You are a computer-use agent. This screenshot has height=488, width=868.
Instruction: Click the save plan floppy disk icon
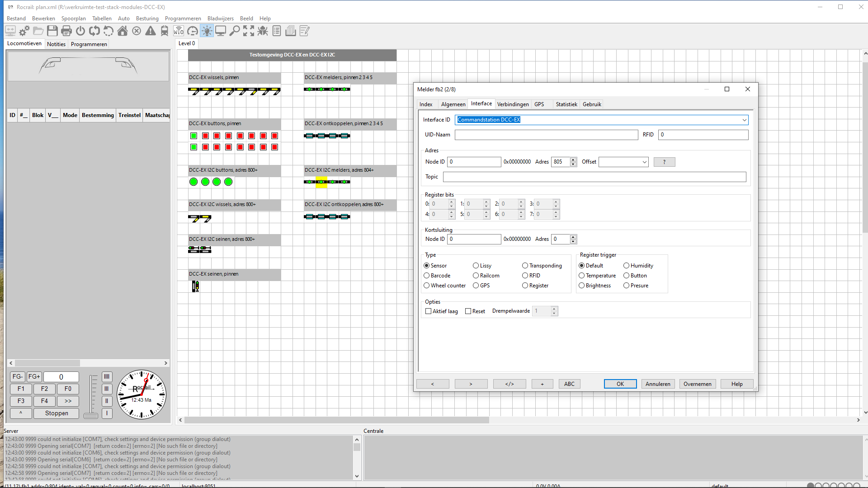pos(52,31)
